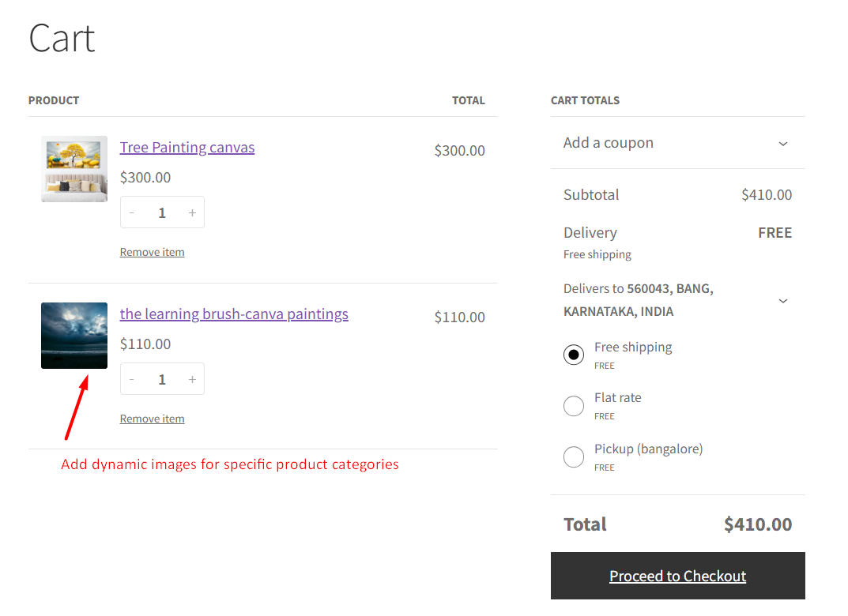This screenshot has height=616, width=848.
Task: Decrease learning brush-canva paintings quantity with minus
Action: tap(132, 379)
